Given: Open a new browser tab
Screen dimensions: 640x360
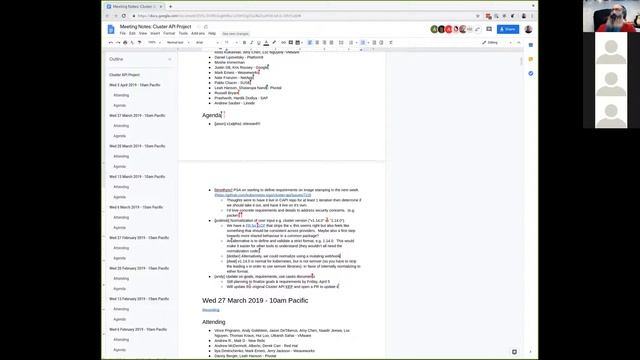Looking at the screenshot, I should click(x=171, y=7).
